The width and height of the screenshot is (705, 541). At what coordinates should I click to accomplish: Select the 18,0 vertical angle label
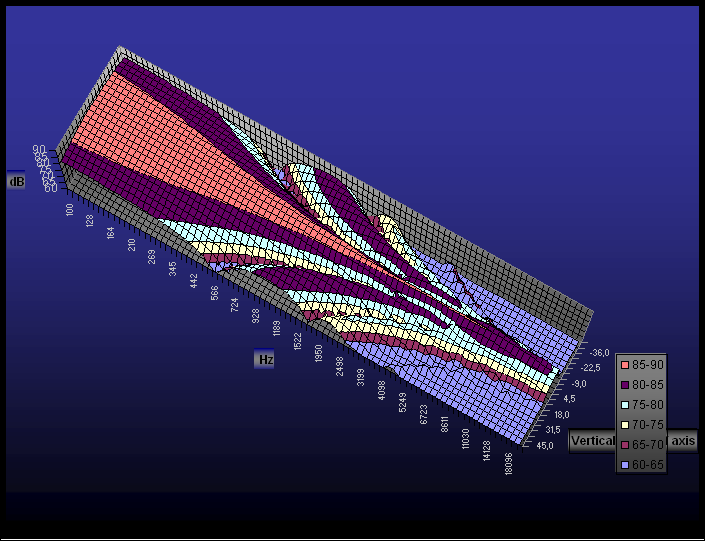[562, 414]
